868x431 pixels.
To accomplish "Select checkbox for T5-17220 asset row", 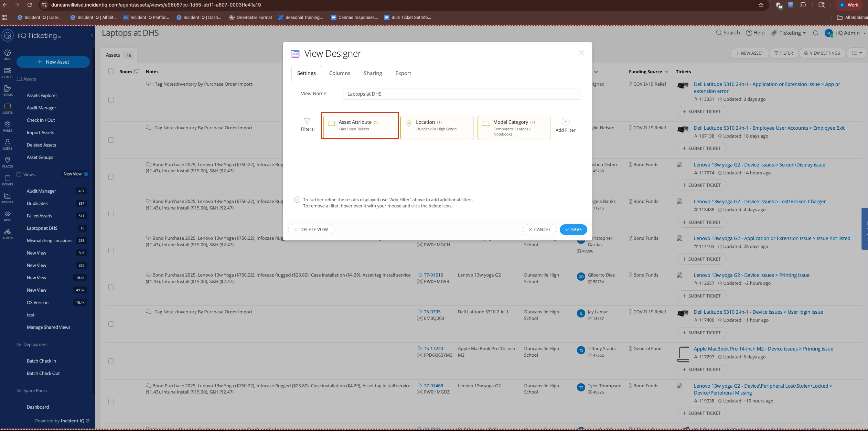I will click(111, 361).
